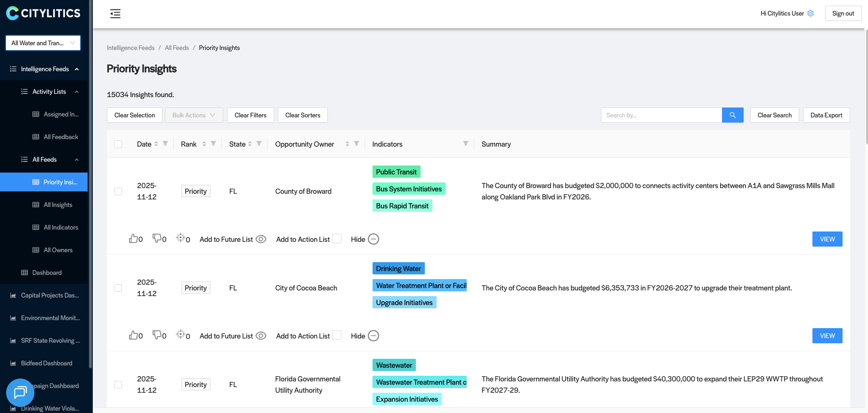Click the target icon on County of Broward row
The image size is (868, 413).
[180, 238]
